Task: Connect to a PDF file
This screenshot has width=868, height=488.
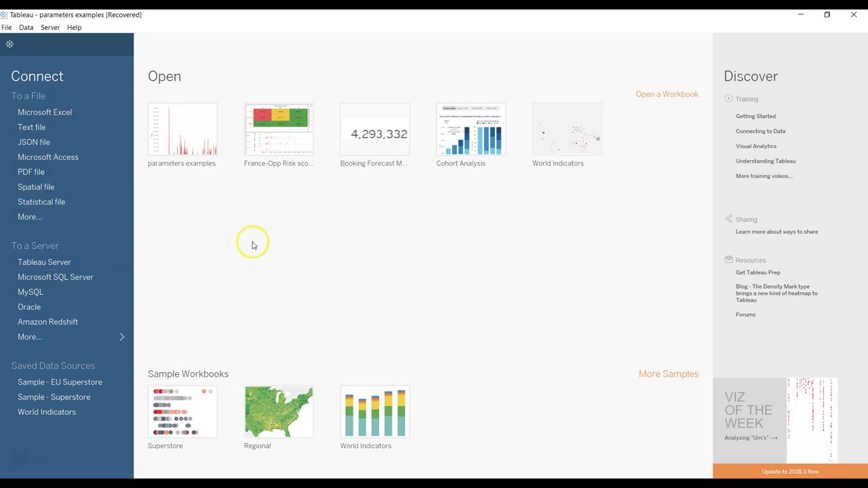Action: [31, 172]
